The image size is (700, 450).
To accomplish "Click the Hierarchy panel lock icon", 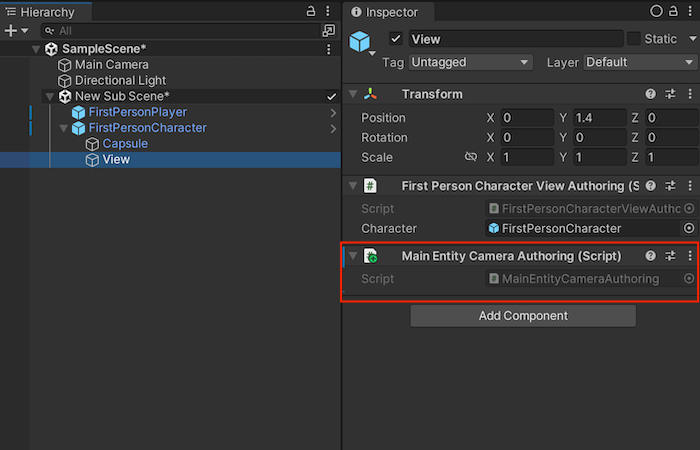I will [x=311, y=11].
